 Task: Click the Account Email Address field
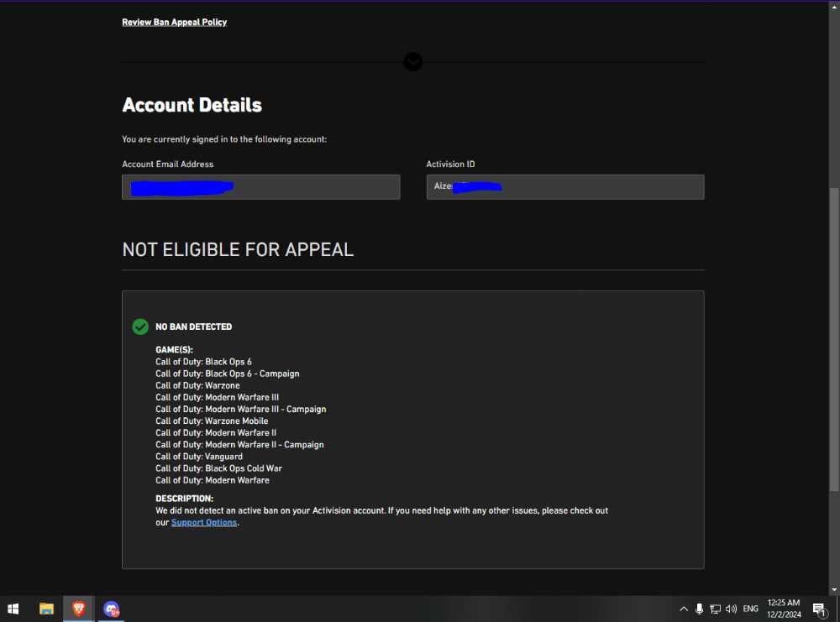pyautogui.click(x=261, y=187)
